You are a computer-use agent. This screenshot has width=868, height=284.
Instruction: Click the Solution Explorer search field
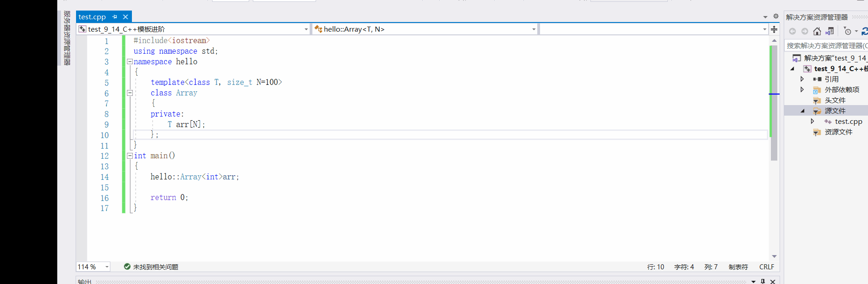coord(826,45)
